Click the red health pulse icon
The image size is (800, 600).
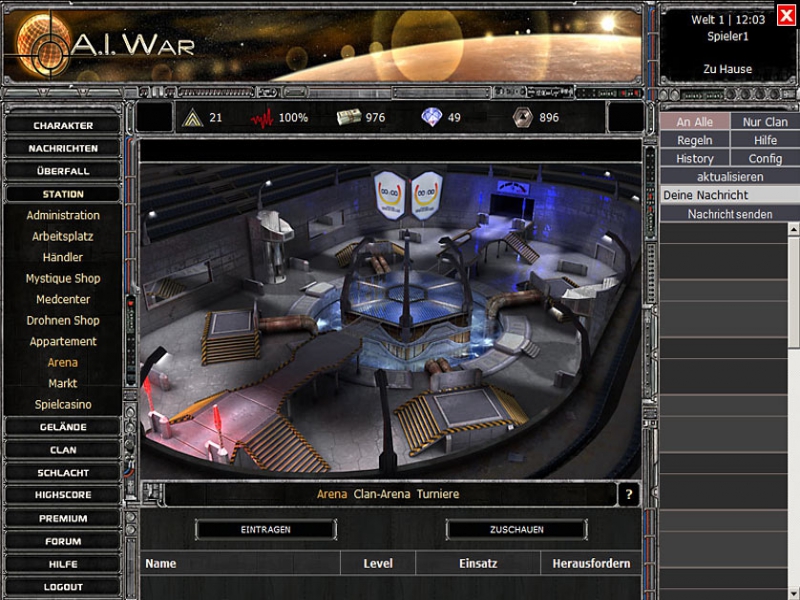[x=262, y=118]
